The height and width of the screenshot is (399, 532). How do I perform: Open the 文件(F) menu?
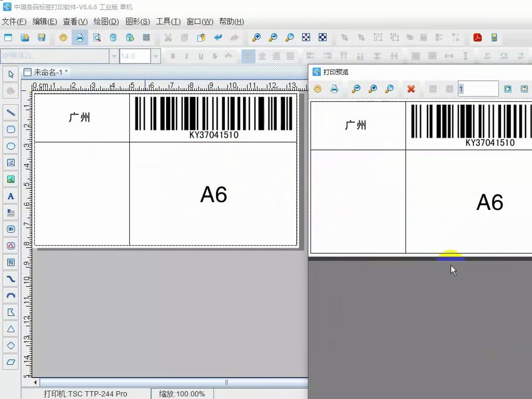14,21
